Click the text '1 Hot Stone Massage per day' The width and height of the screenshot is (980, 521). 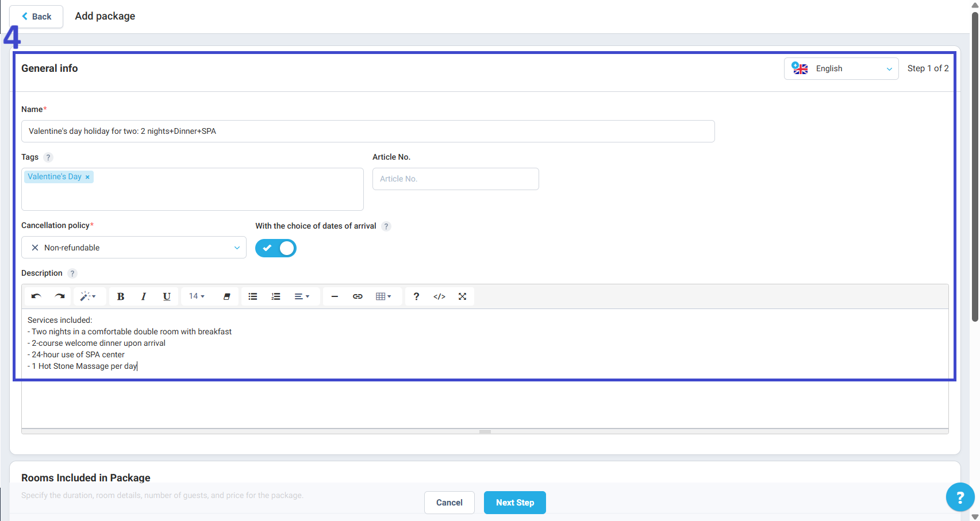tap(84, 366)
